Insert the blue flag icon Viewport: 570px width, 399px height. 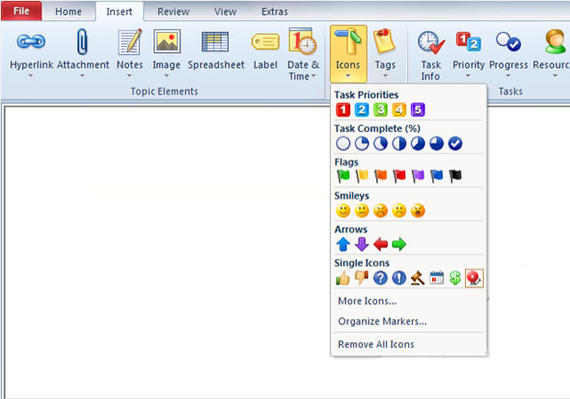pyautogui.click(x=437, y=176)
